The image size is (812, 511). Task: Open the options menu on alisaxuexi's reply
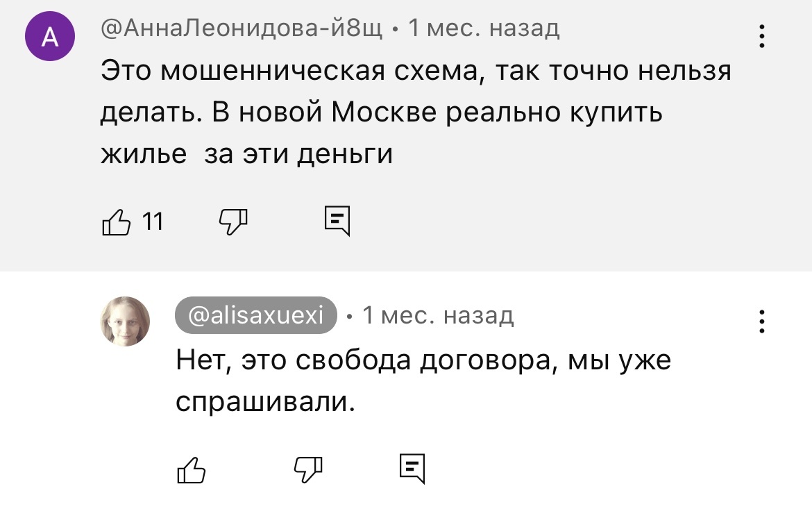click(761, 321)
